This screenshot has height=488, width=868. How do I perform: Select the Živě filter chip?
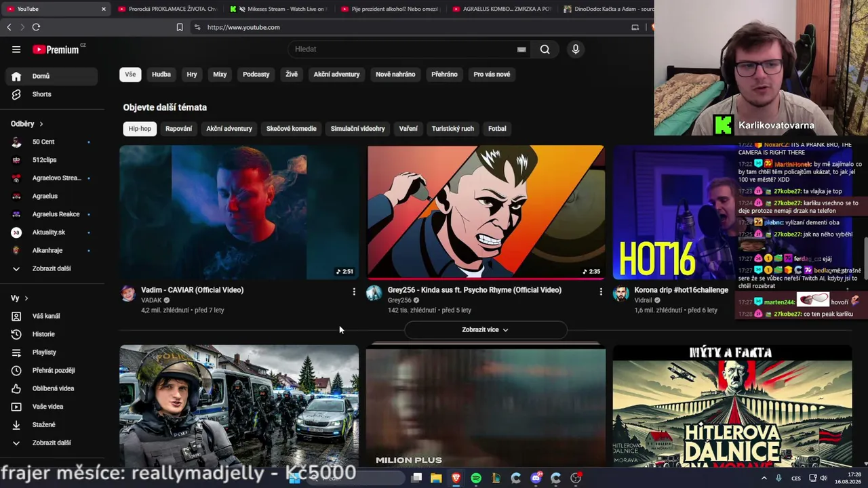[292, 75]
